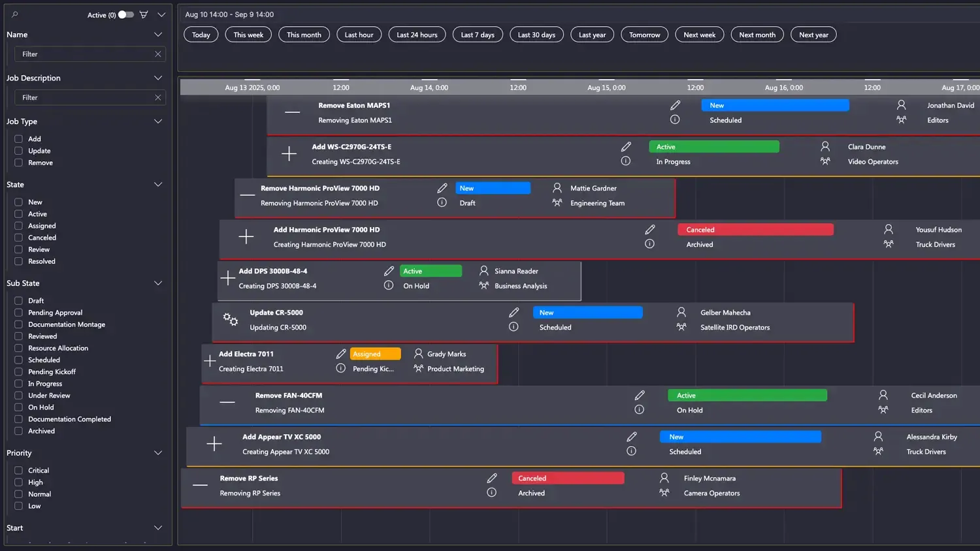Edit the Add Electra 7011 job
This screenshot has width=980, height=551.
tap(341, 354)
